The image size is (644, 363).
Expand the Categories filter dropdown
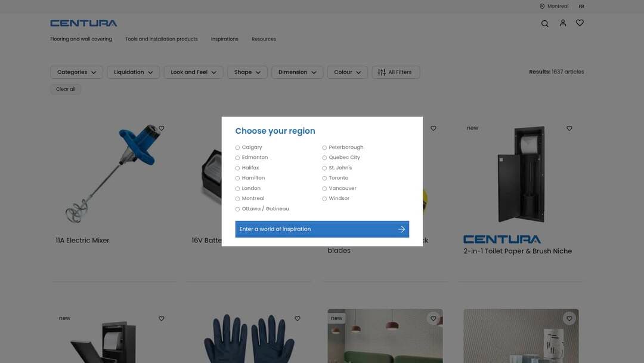click(x=76, y=72)
